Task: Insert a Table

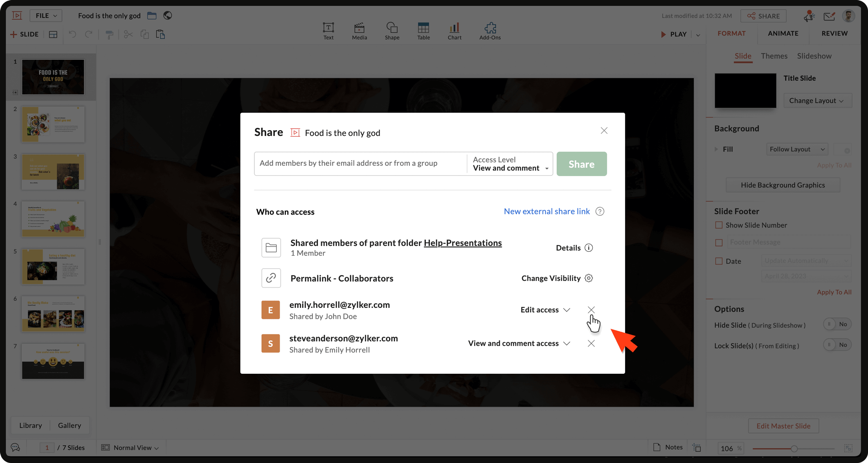Action: coord(423,31)
